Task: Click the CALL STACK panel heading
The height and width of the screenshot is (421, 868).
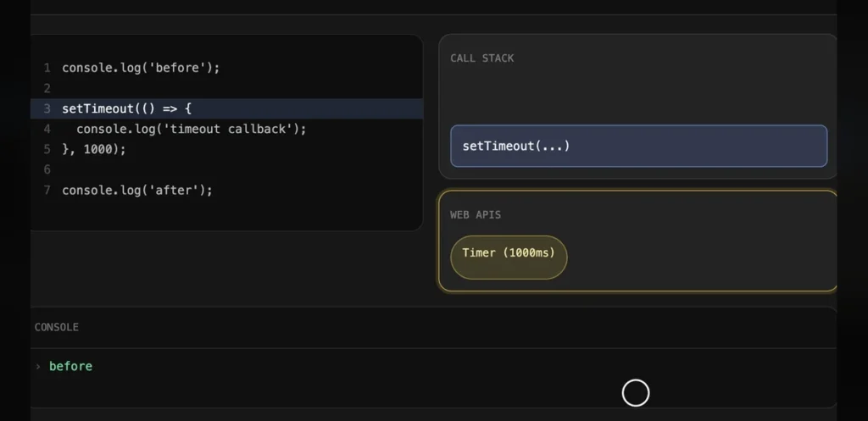Action: coord(482,58)
